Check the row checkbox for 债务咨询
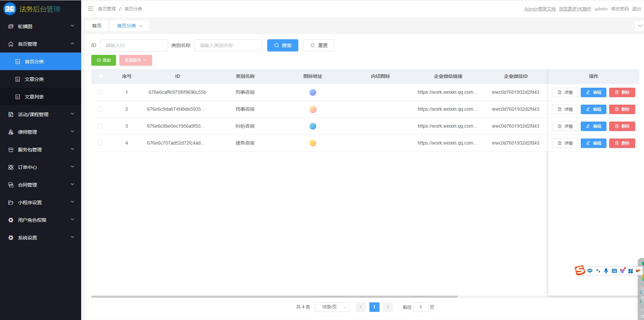The width and height of the screenshot is (644, 320). (100, 143)
